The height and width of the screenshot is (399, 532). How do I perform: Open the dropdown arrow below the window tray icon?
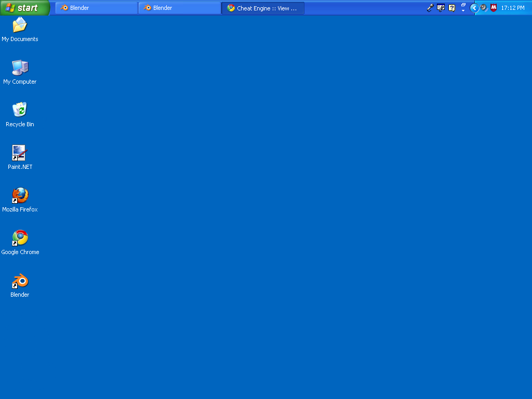click(463, 10)
